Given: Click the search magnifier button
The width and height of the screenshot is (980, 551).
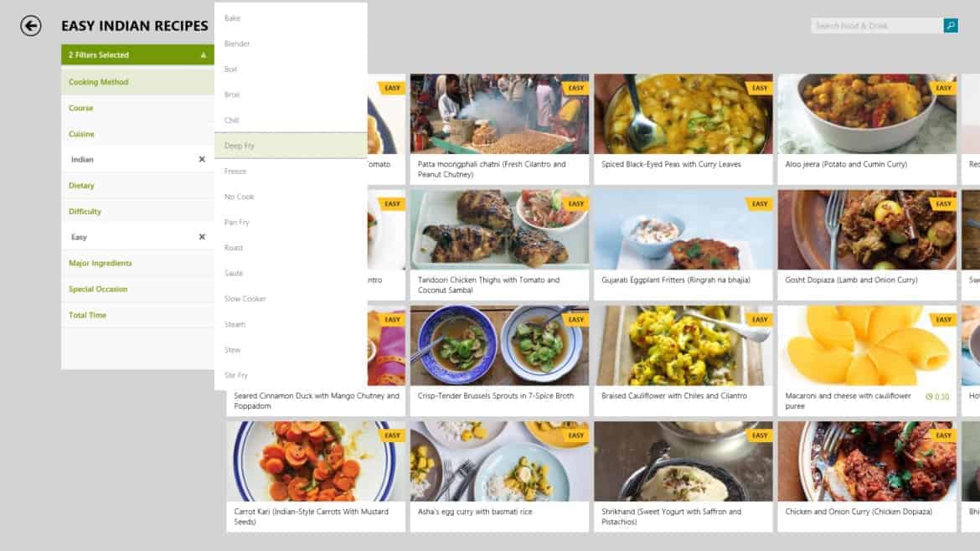Looking at the screenshot, I should (950, 26).
